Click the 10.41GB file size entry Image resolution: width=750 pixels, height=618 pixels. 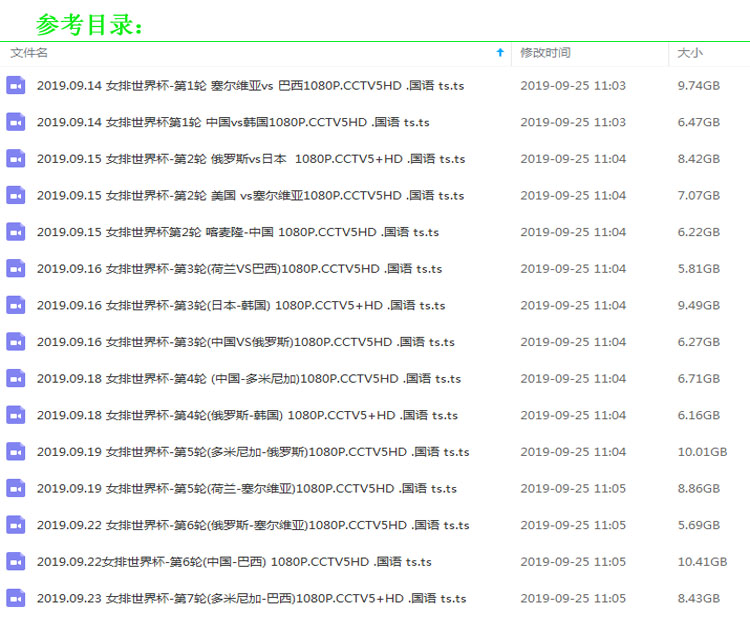tap(699, 562)
